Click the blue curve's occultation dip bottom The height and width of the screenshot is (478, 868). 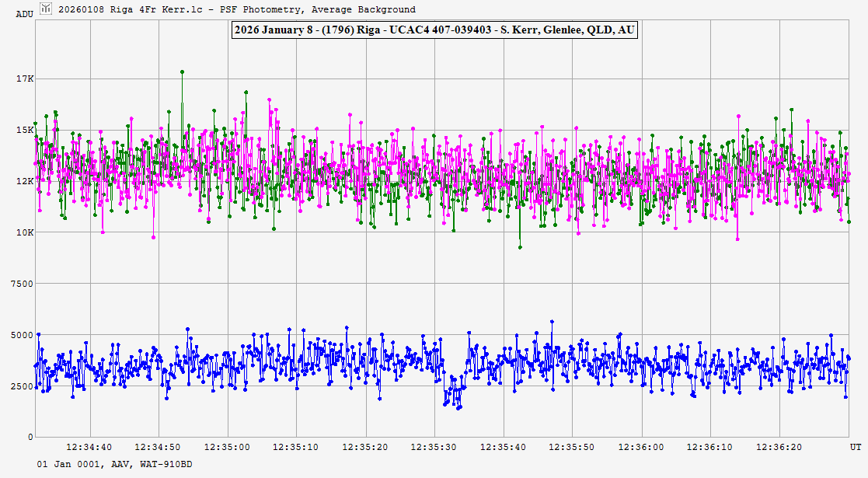pos(458,407)
